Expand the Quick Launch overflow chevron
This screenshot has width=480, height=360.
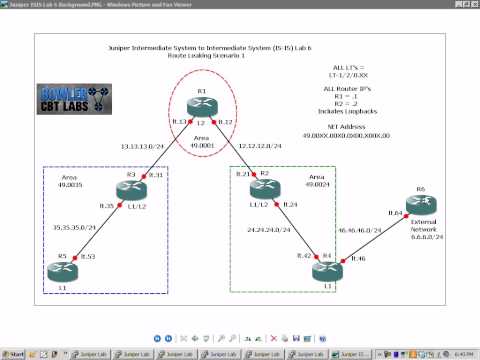click(x=65, y=354)
